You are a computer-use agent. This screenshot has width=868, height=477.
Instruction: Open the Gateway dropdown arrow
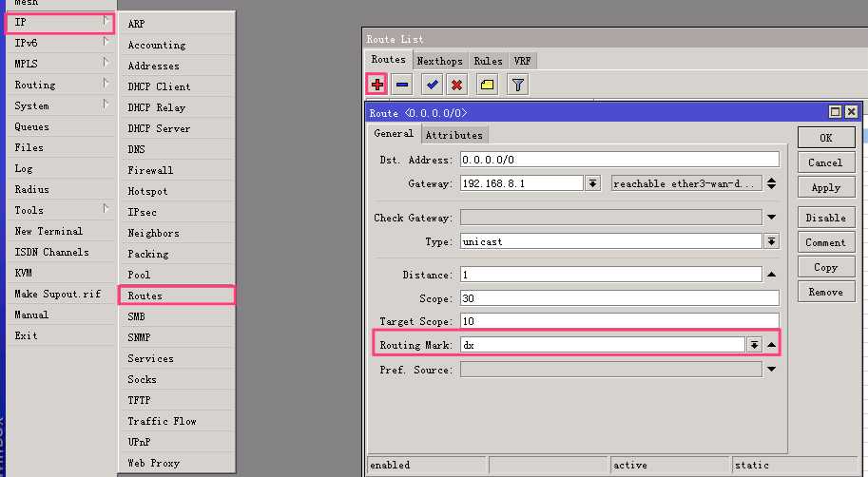[592, 183]
